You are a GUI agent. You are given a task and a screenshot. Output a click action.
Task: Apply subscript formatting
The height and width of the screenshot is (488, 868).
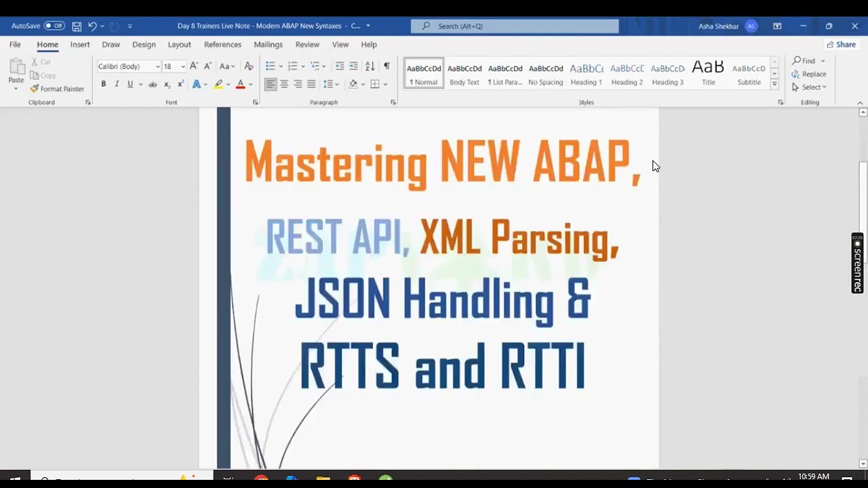167,84
